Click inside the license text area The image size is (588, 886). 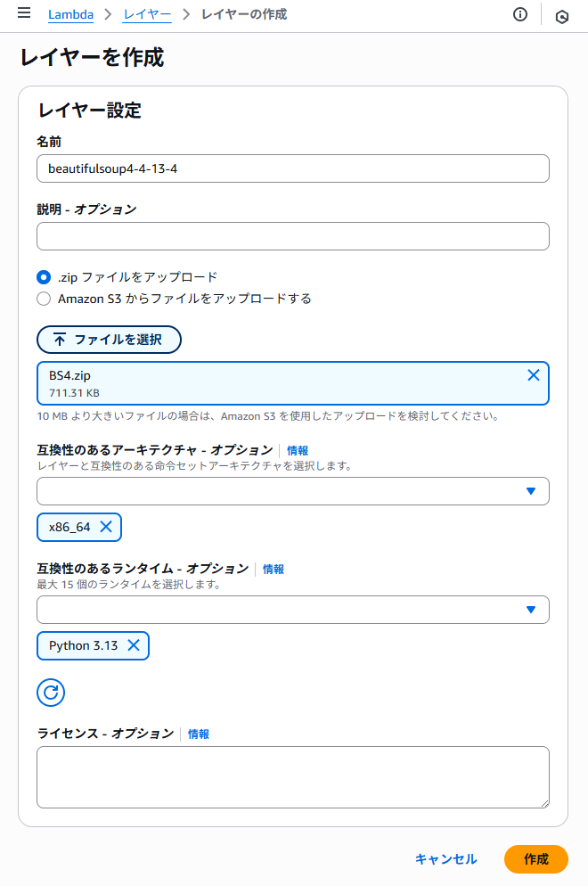[x=292, y=776]
